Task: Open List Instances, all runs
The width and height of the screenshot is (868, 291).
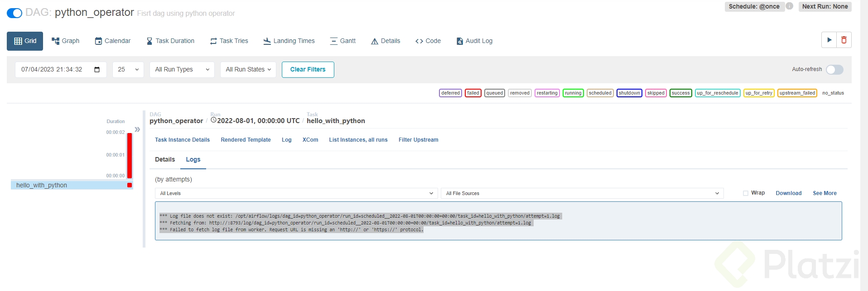Action: pos(358,140)
